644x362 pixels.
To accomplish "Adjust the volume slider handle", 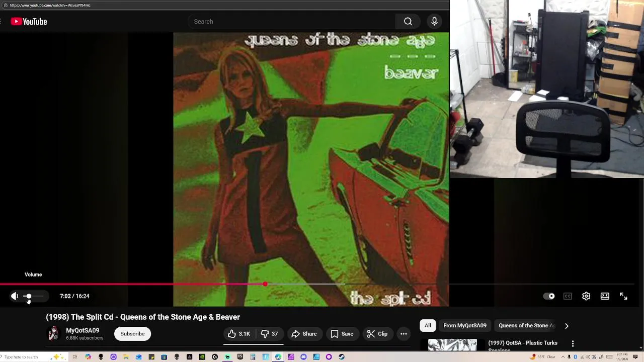I will tap(28, 296).
